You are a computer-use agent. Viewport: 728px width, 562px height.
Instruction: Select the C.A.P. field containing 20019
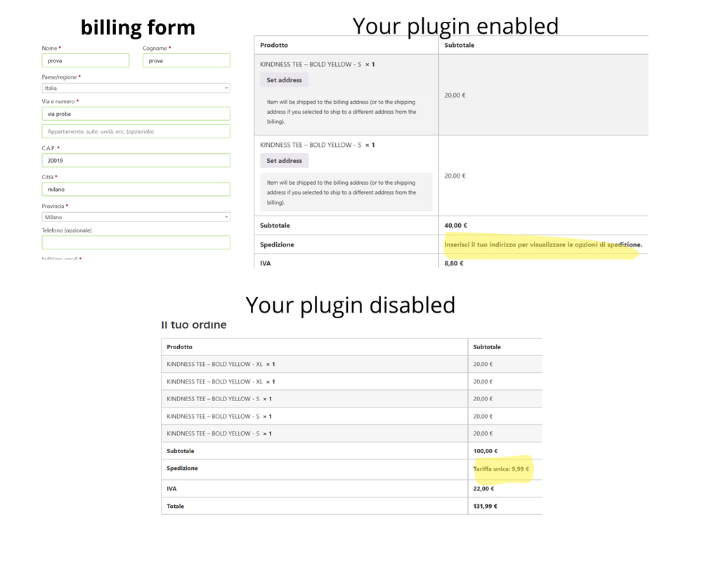pos(136,160)
